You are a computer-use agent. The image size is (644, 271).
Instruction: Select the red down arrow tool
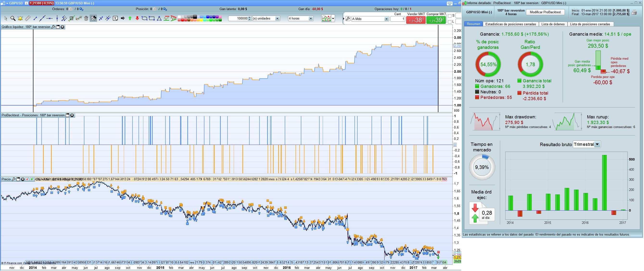(x=137, y=18)
